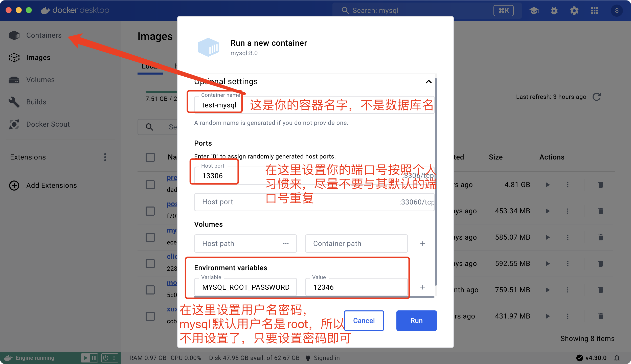Open more actions for 431.97 MB image

(568, 316)
